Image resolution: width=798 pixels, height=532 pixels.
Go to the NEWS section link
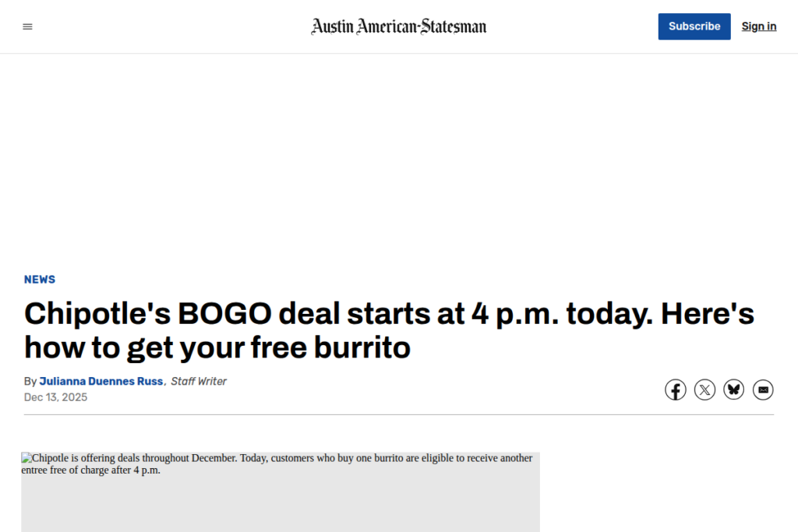[40, 280]
